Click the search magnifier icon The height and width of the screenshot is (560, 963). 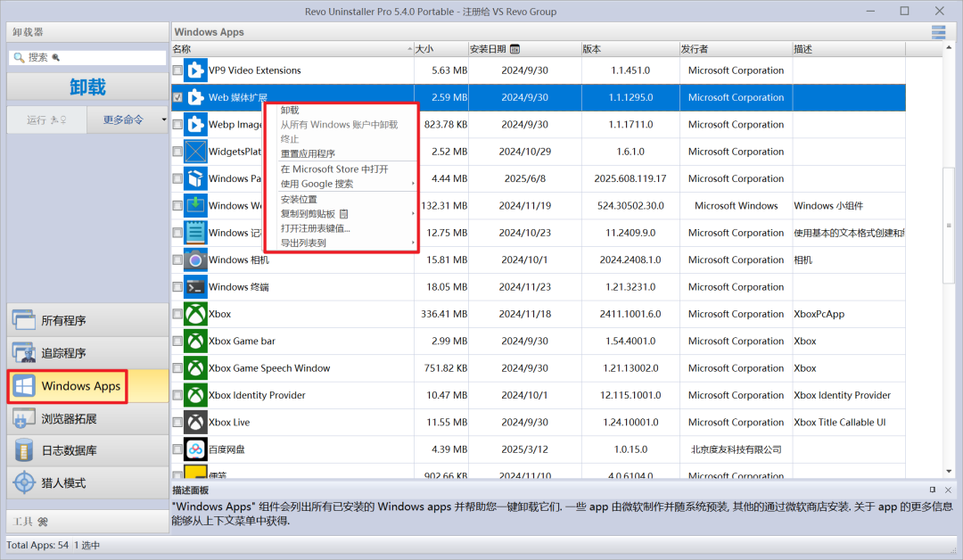tap(19, 57)
